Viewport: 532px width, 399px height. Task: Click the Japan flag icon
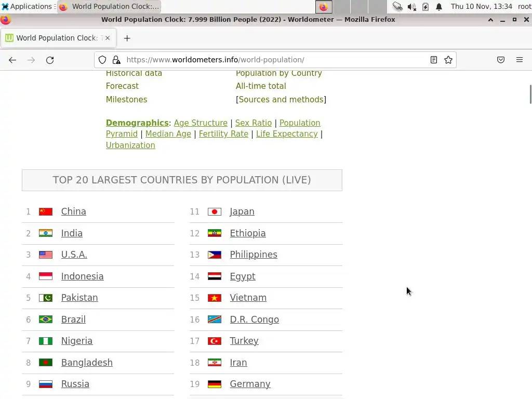click(x=215, y=212)
